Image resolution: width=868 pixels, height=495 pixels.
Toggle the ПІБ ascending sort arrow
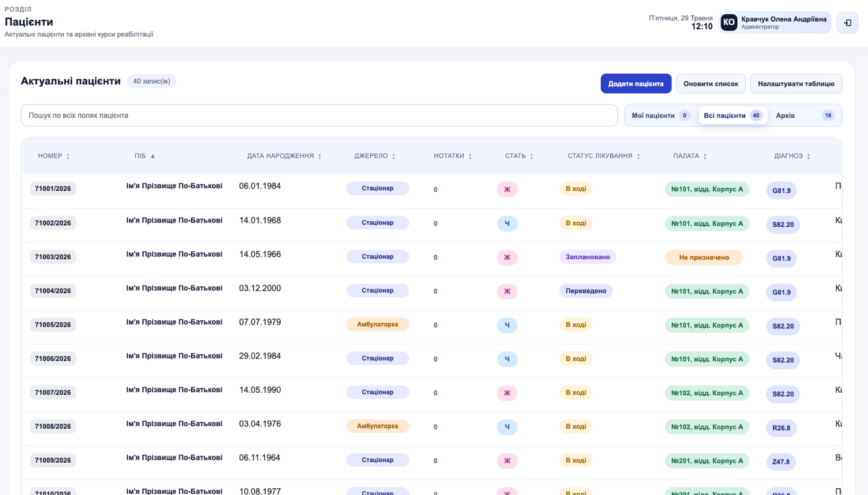(153, 156)
